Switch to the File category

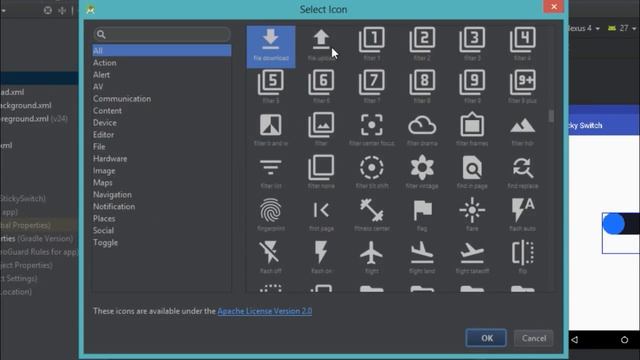pyautogui.click(x=99, y=147)
